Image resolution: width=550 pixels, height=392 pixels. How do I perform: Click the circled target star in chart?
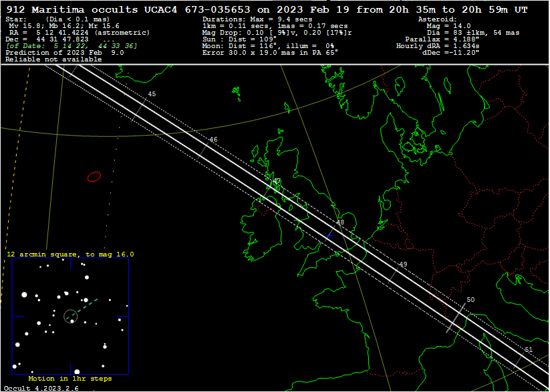[70, 315]
